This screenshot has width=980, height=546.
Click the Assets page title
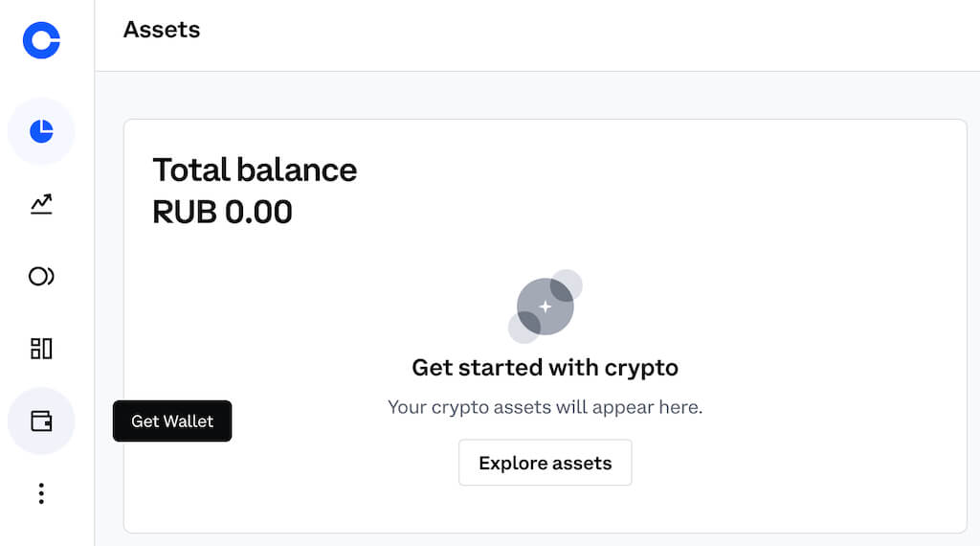click(162, 30)
